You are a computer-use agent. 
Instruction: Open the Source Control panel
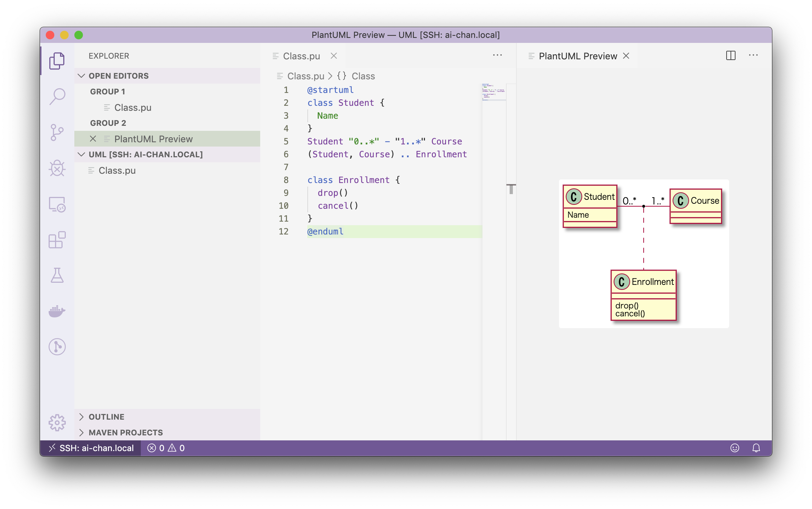57,132
